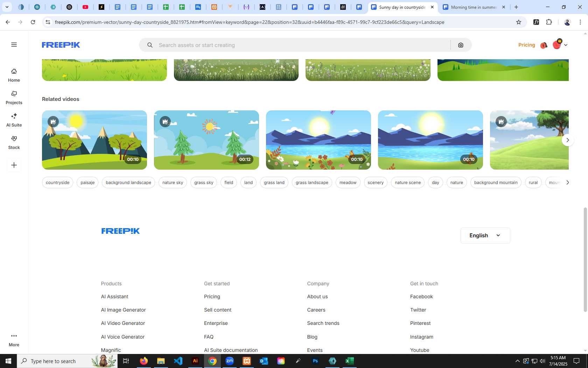Open the Facebook footer link
The image size is (588, 368).
421,297
